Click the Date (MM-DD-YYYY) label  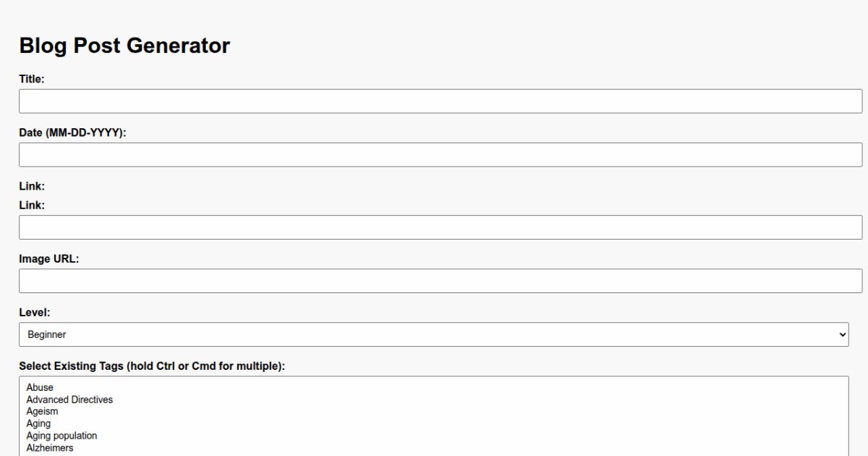pos(72,132)
